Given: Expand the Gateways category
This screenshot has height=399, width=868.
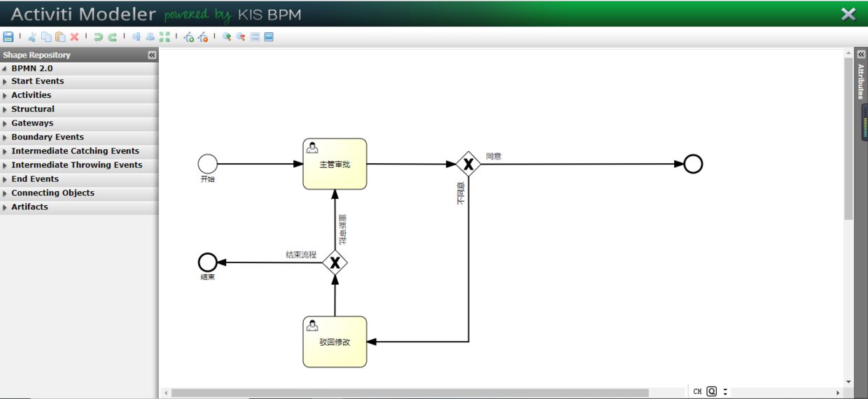Looking at the screenshot, I should (x=79, y=123).
